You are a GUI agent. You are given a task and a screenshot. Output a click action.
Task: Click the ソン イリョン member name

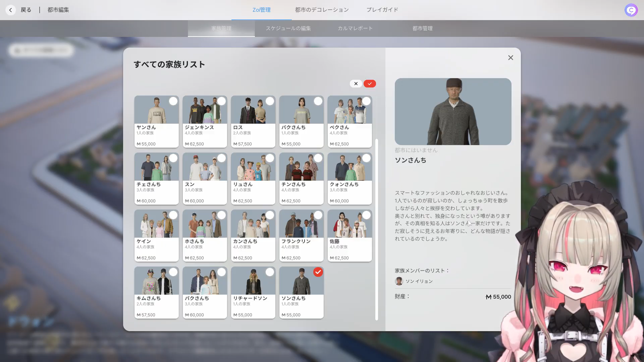tap(419, 281)
